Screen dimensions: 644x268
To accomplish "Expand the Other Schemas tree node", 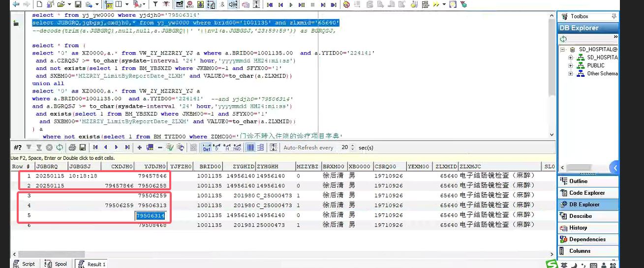I will click(571, 73).
